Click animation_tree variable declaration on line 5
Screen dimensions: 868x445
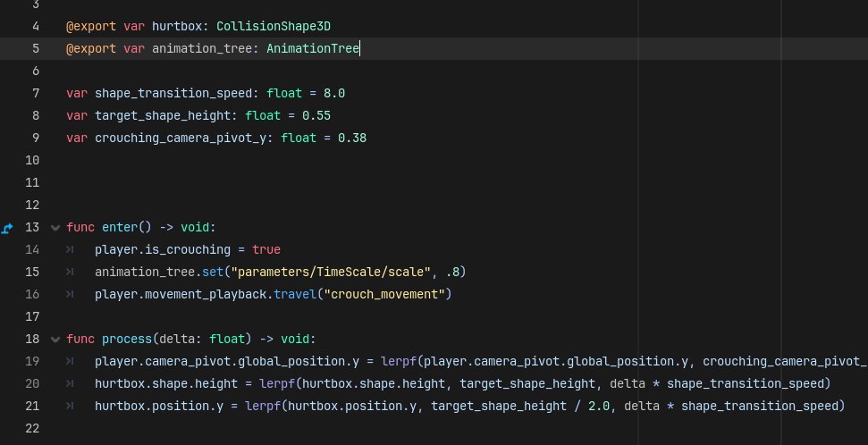202,49
